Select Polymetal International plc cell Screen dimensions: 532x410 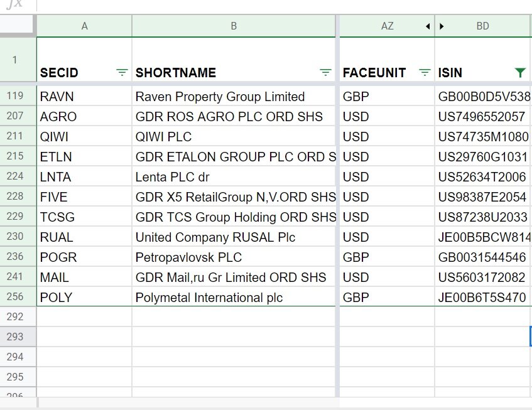pyautogui.click(x=234, y=297)
